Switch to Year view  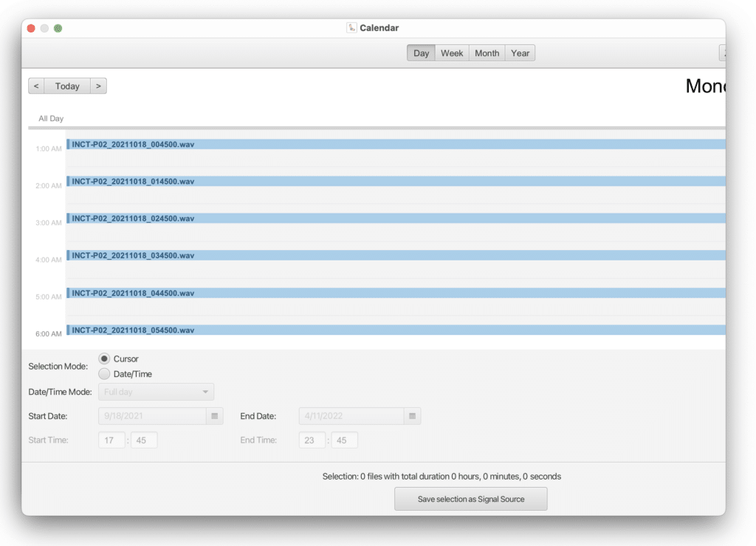(520, 53)
